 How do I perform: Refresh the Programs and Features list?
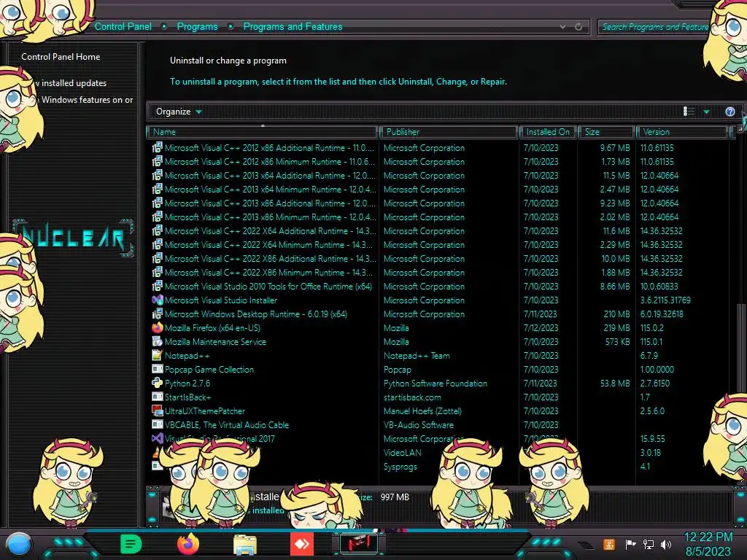click(578, 27)
